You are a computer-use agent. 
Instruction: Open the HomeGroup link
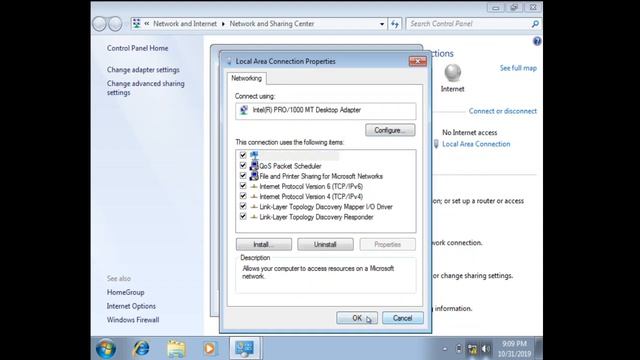coord(125,292)
